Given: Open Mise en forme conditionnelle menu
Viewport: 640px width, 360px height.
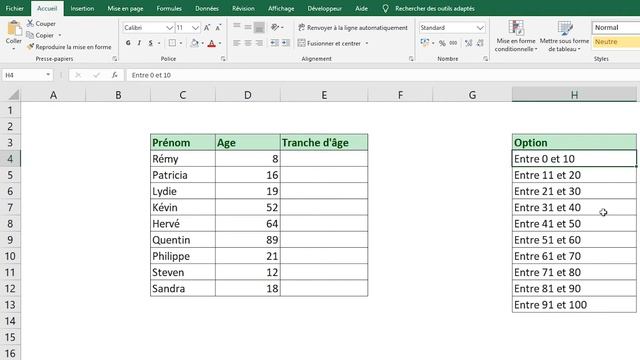Looking at the screenshot, I should (x=516, y=36).
